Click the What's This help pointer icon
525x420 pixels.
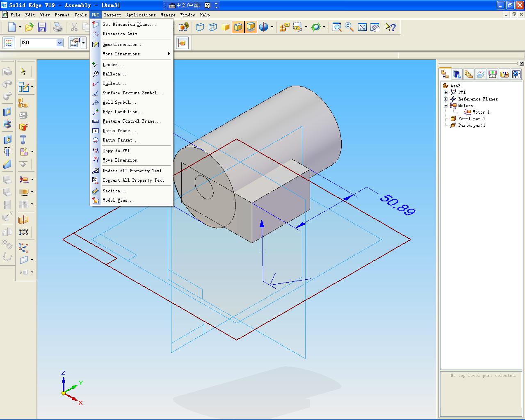point(390,27)
